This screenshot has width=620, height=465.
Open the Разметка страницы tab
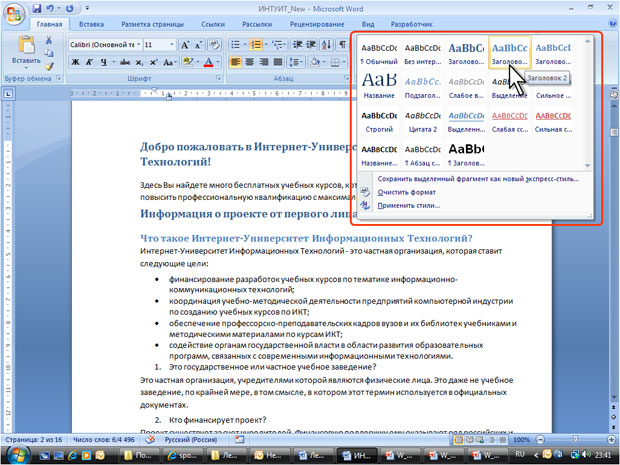(x=152, y=24)
